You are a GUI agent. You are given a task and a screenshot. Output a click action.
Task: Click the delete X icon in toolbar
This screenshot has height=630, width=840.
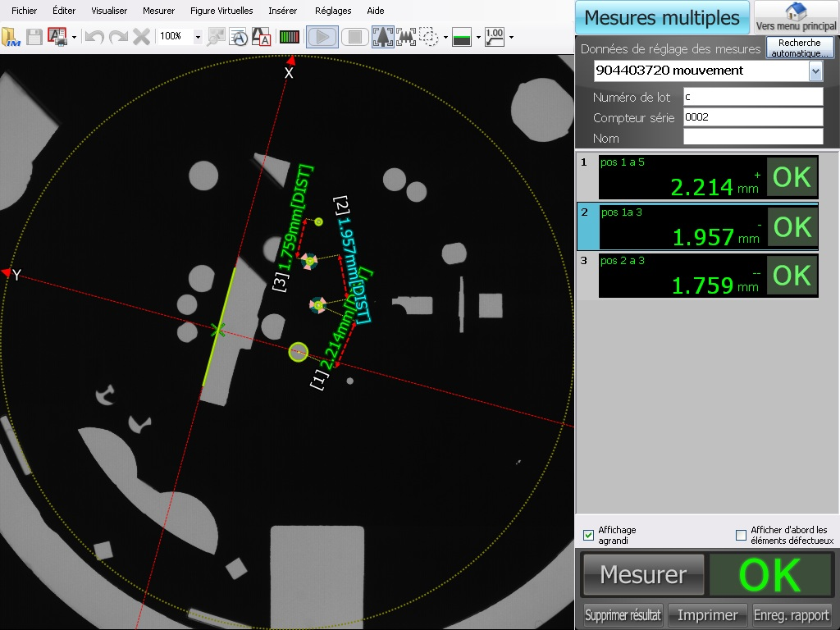tap(141, 37)
